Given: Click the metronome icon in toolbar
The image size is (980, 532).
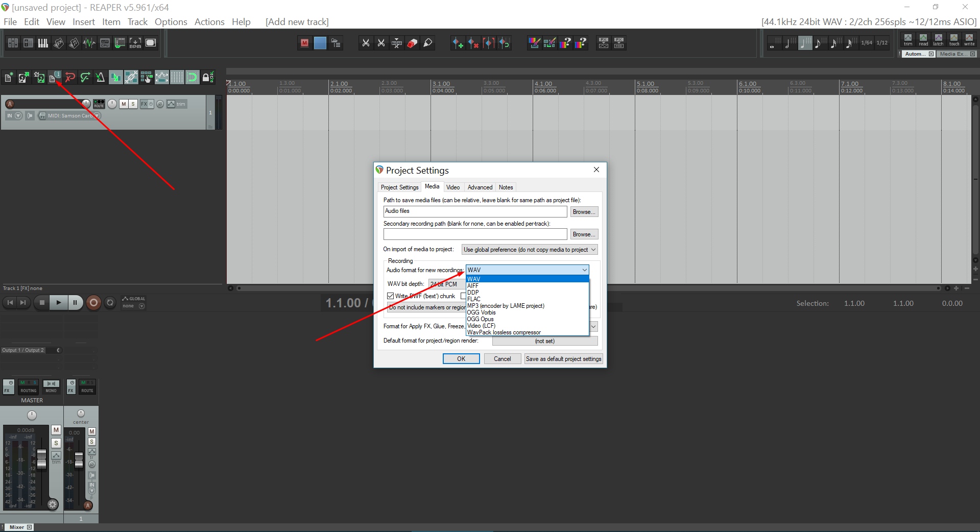Looking at the screenshot, I should coord(100,78).
